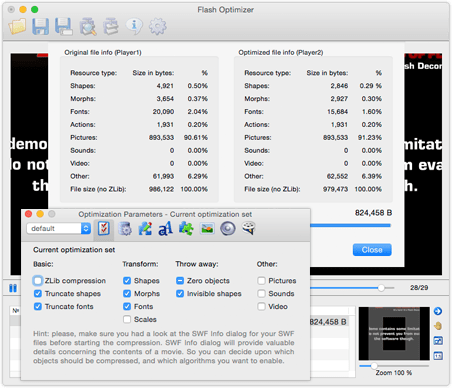Viewport: 452px width, 388px height.
Task: Click optimized File size value 979,473
Action: pyautogui.click(x=335, y=189)
